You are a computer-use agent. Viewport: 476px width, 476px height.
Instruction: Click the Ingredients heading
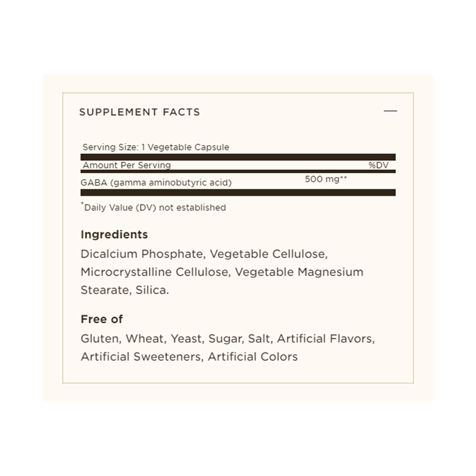114,234
